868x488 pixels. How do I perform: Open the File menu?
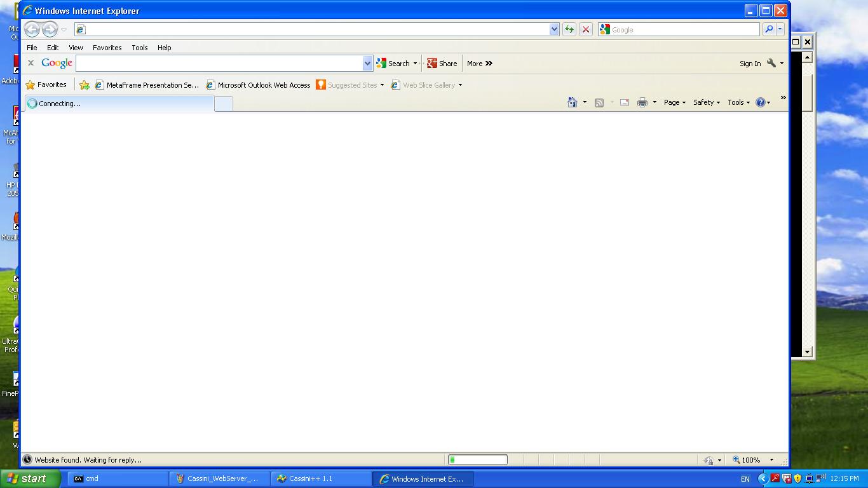(x=32, y=48)
